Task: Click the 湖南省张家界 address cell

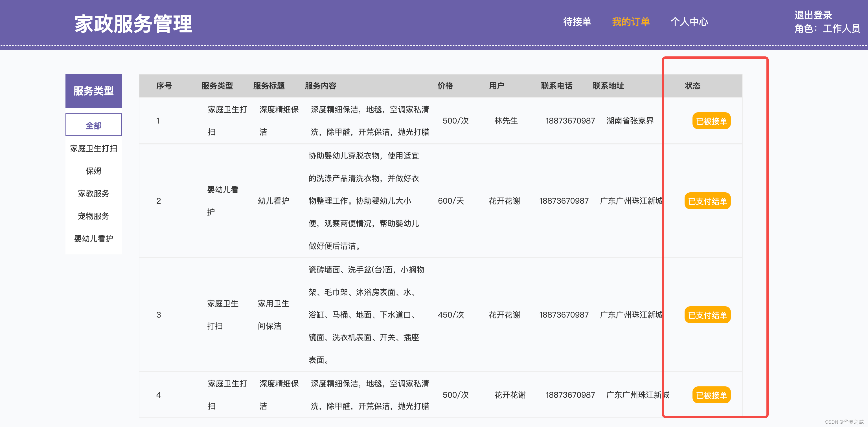Action: coord(630,120)
